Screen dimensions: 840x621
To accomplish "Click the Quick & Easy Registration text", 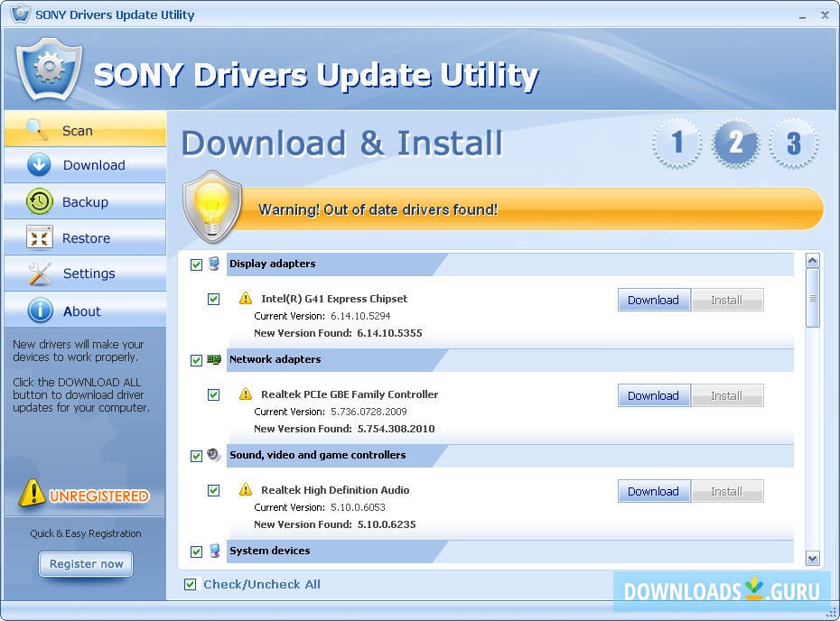I will (x=86, y=533).
